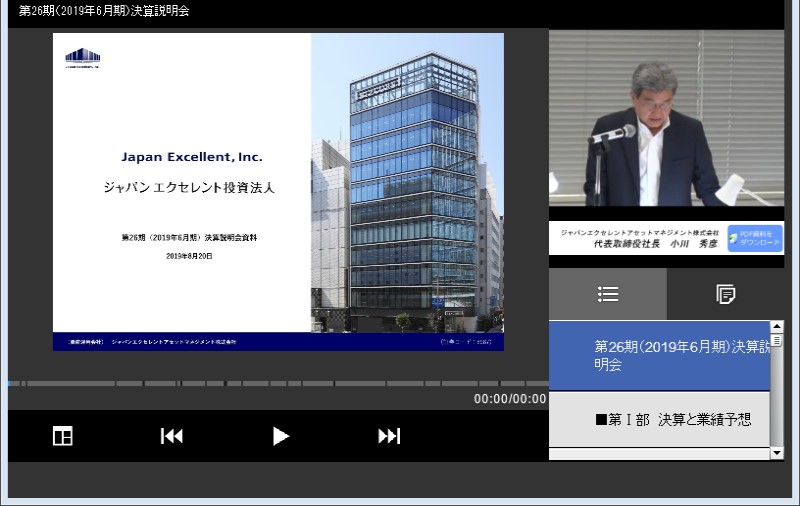This screenshot has height=506, width=800.
Task: Jump to the previous chapter
Action: (x=171, y=436)
